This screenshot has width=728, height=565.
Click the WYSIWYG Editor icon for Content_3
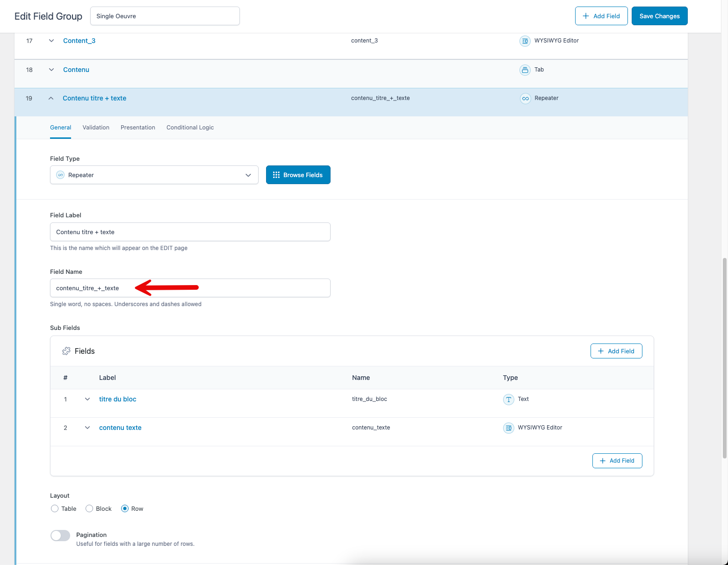click(x=525, y=41)
